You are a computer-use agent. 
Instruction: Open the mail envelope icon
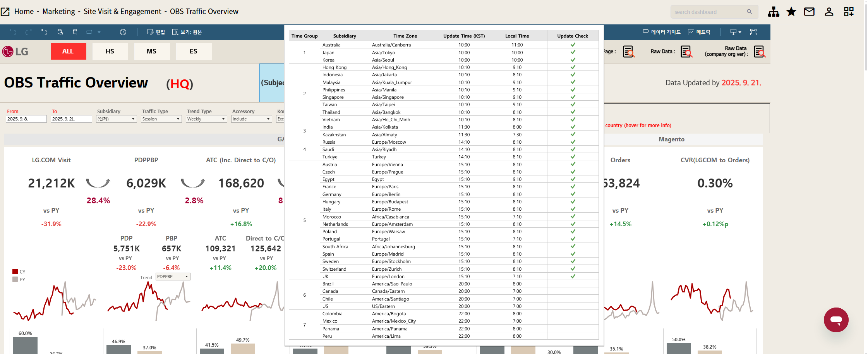coord(809,12)
